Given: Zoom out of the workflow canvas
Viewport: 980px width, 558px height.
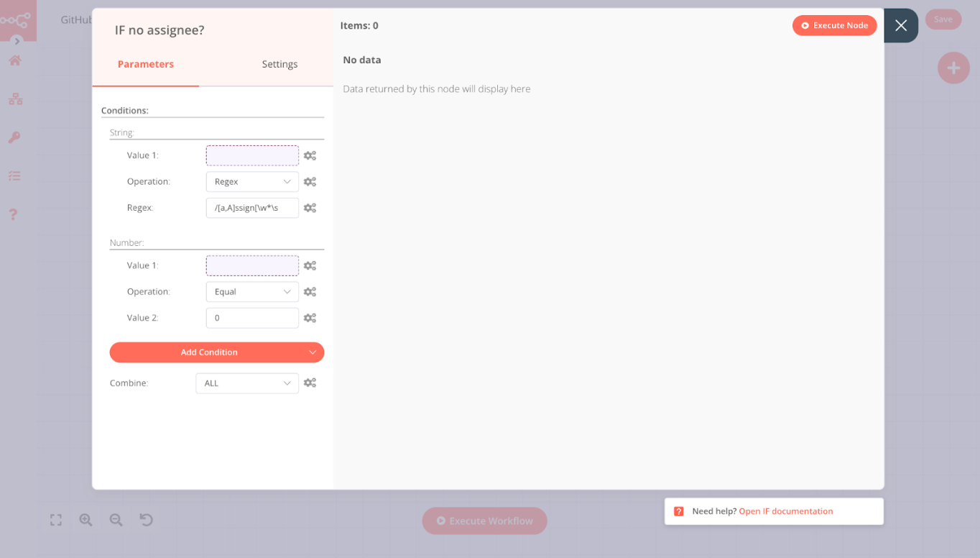Looking at the screenshot, I should (x=116, y=519).
